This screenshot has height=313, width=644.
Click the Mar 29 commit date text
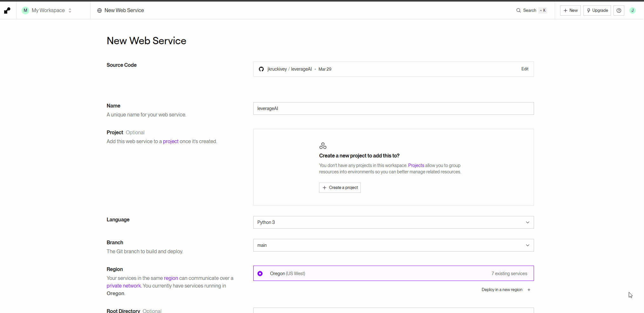pyautogui.click(x=325, y=69)
